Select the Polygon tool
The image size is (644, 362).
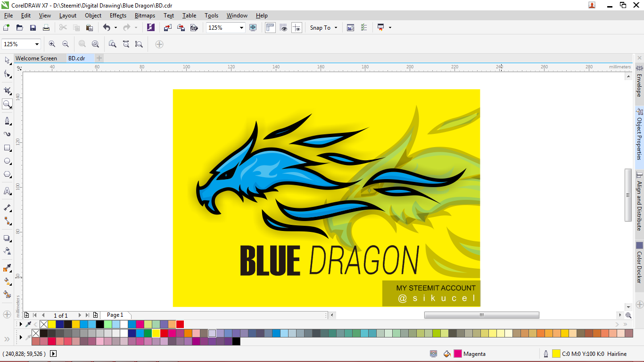tap(7, 174)
